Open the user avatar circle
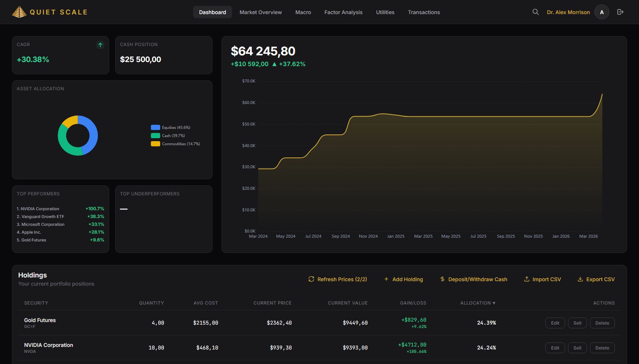This screenshot has height=364, width=639. (601, 12)
